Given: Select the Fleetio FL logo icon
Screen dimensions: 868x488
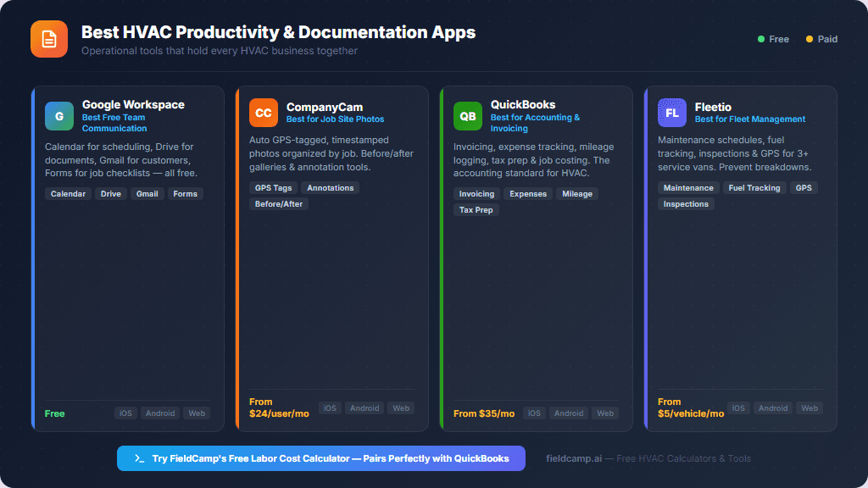Looking at the screenshot, I should [x=672, y=112].
